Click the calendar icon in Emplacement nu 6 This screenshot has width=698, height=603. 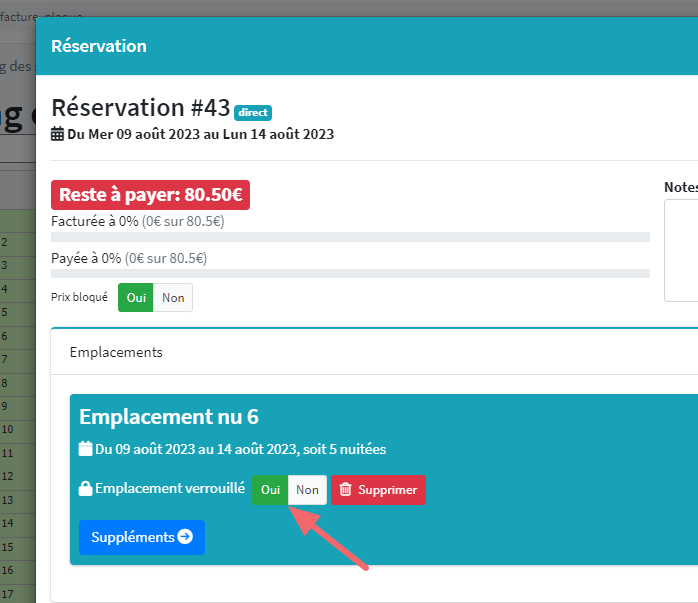click(x=86, y=449)
